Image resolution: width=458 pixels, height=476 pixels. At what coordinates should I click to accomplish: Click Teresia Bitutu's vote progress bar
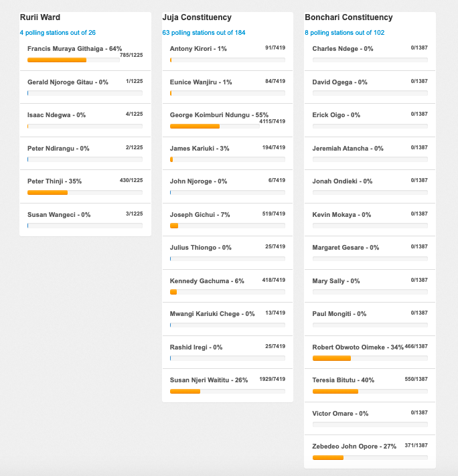(x=370, y=391)
